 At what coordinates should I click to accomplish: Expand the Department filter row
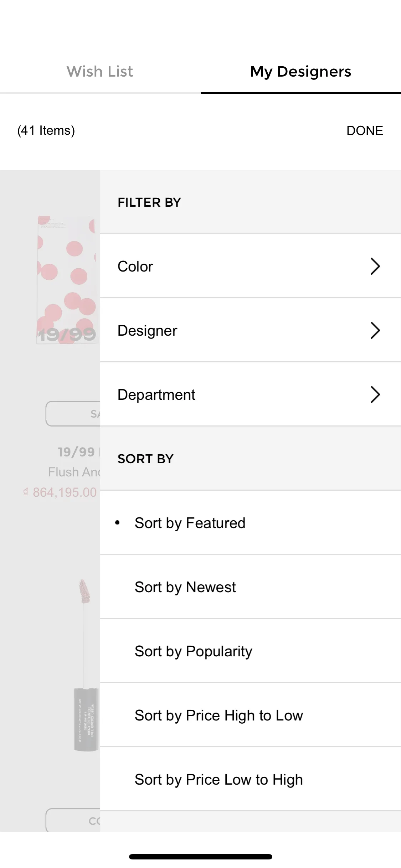251,394
